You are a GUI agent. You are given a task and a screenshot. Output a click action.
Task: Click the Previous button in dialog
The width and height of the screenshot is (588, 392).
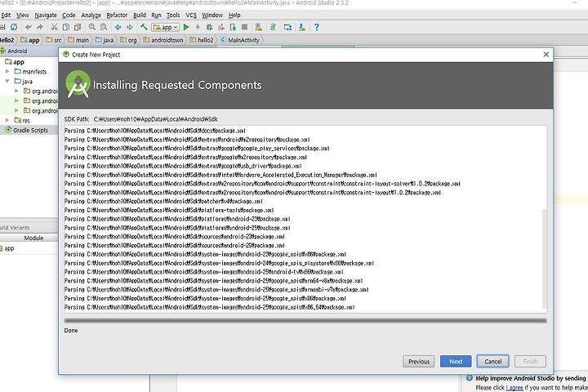pyautogui.click(x=419, y=362)
